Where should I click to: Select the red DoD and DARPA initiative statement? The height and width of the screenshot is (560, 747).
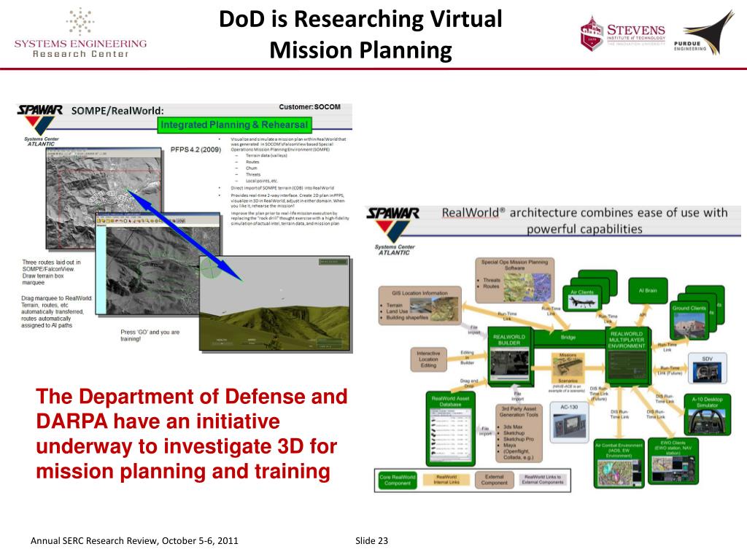coord(192,434)
